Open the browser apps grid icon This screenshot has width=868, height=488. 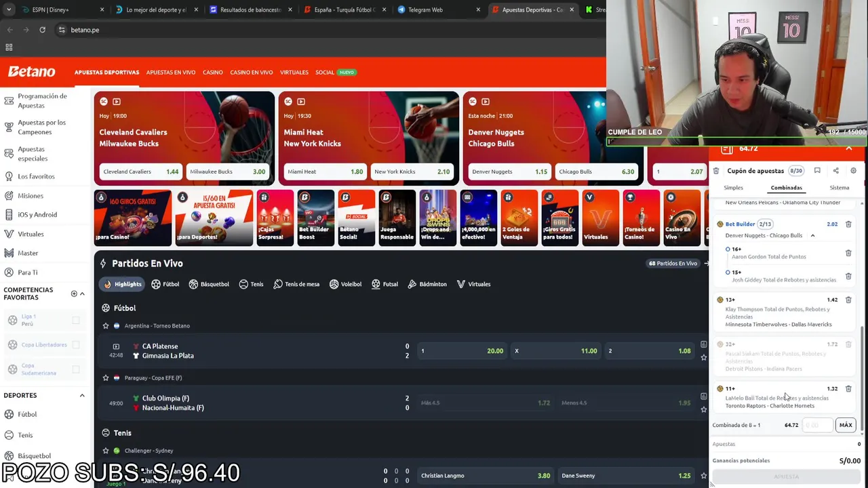click(x=9, y=47)
